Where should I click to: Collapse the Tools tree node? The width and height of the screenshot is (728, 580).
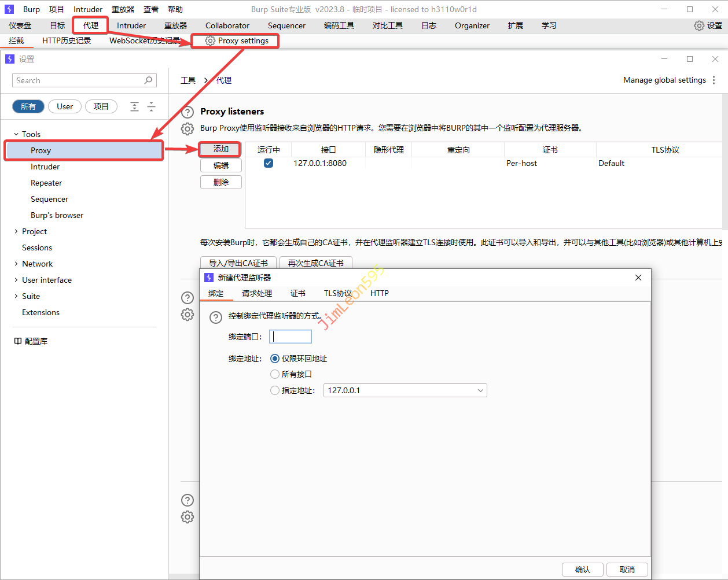click(16, 134)
